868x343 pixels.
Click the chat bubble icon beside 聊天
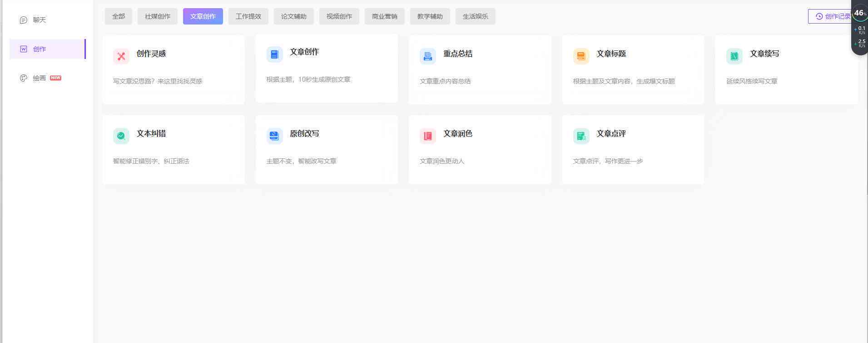(24, 20)
